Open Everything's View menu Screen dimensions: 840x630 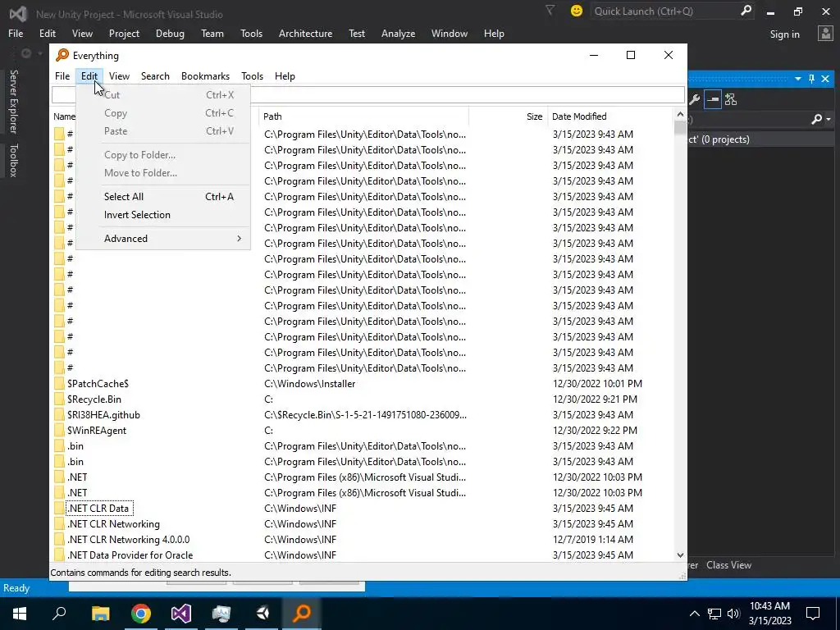click(x=120, y=76)
